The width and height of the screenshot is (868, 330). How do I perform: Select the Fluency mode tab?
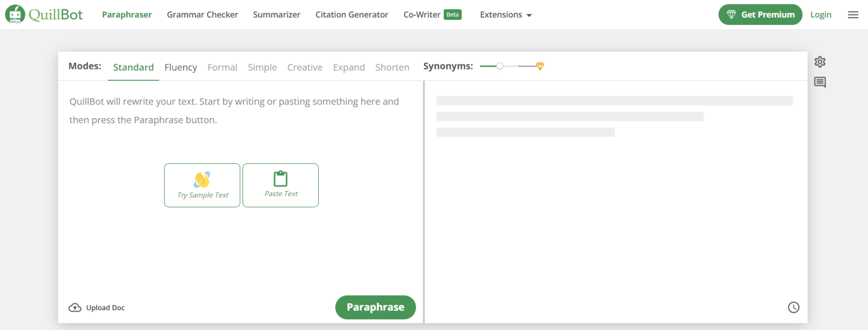(181, 67)
